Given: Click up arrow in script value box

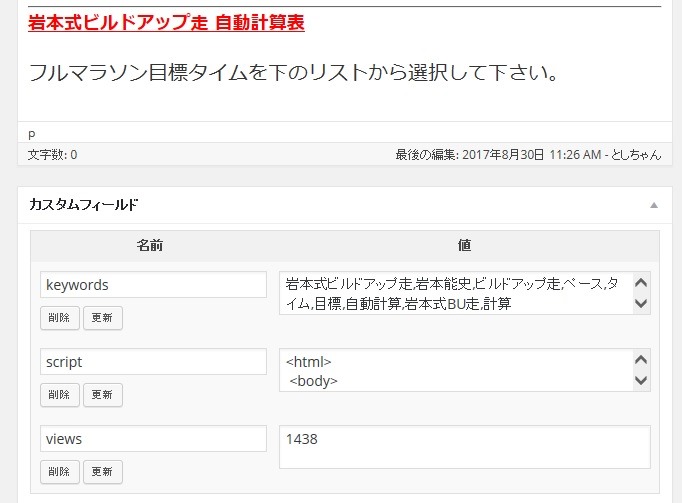Looking at the screenshot, I should point(641,360).
